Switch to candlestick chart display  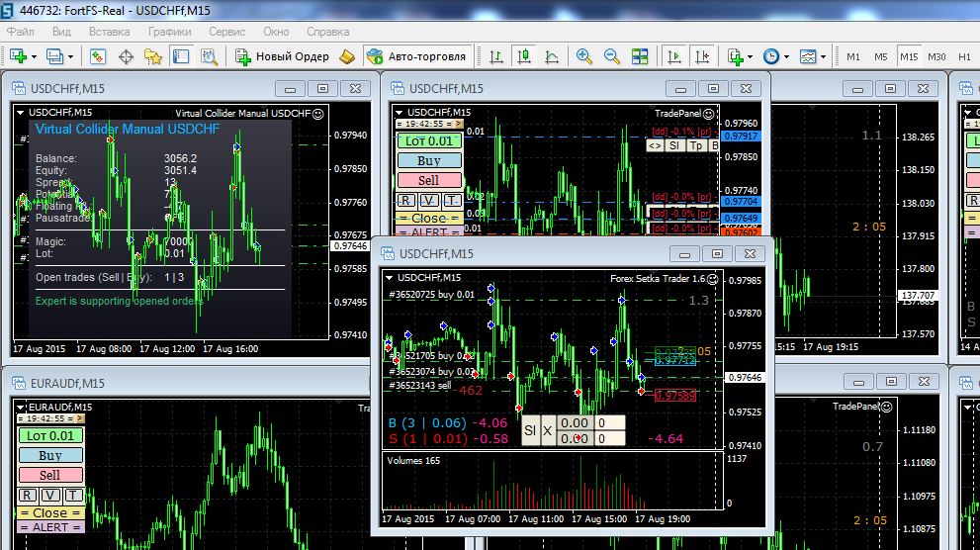pos(524,56)
